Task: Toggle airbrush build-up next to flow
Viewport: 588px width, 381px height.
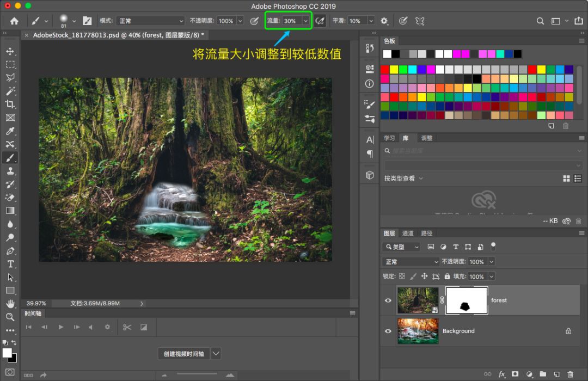Action: coord(321,21)
